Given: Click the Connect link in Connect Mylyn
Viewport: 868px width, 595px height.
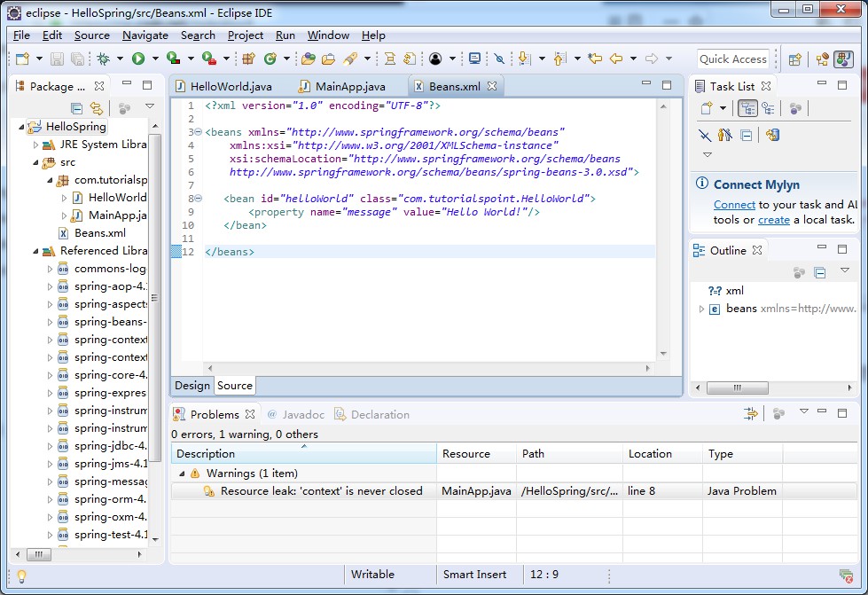Looking at the screenshot, I should [x=734, y=205].
